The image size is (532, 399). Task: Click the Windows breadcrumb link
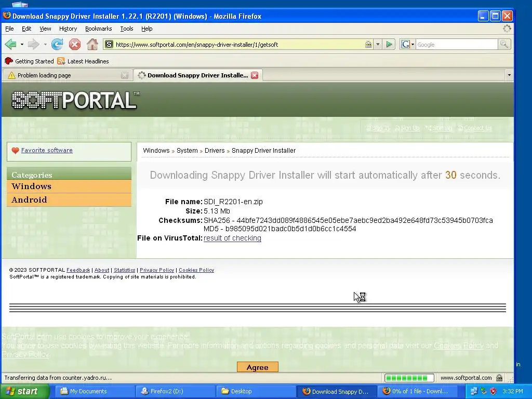click(x=156, y=150)
